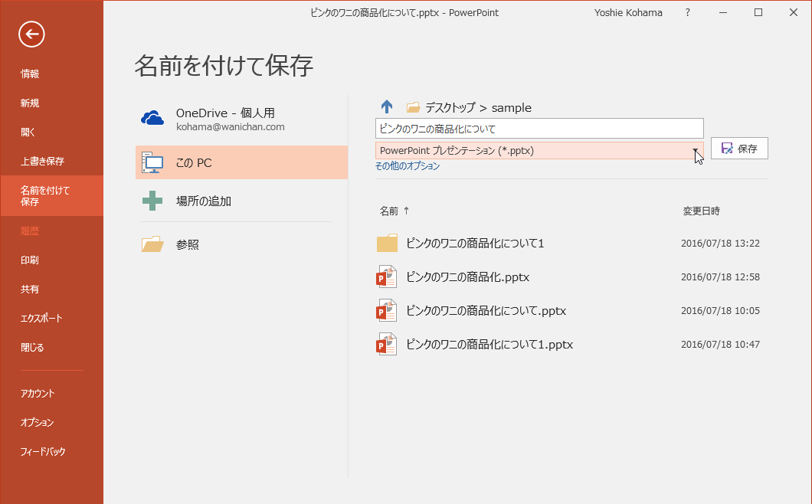The height and width of the screenshot is (504, 812).
Task: Click the その他のオプション link
Action: coord(407,165)
